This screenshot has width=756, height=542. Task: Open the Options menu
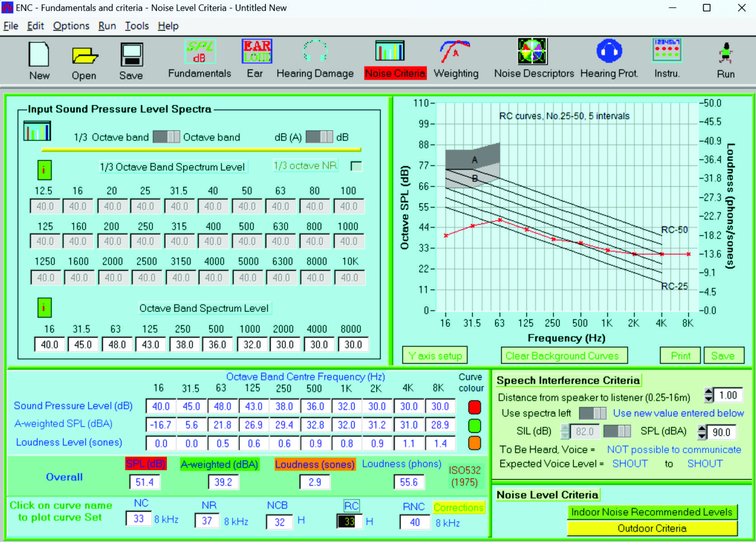point(71,26)
